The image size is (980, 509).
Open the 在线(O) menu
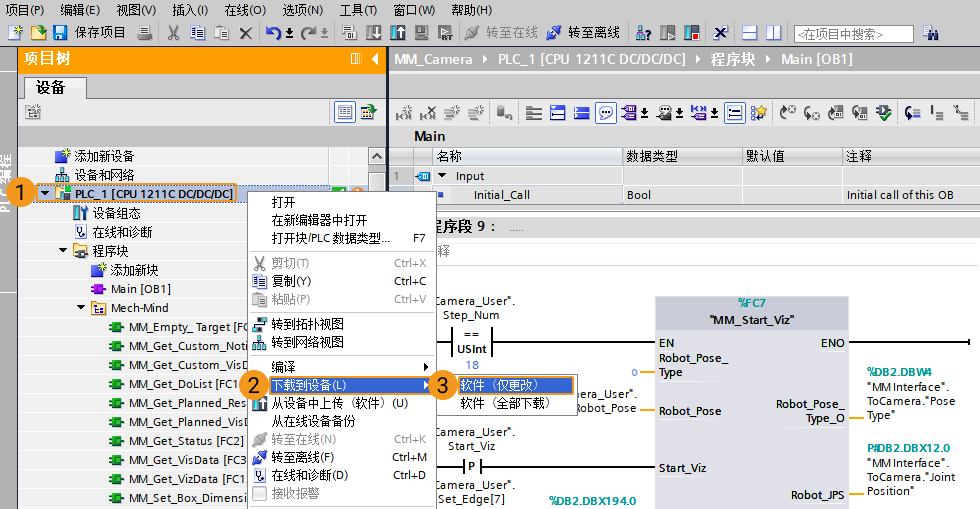click(x=245, y=11)
